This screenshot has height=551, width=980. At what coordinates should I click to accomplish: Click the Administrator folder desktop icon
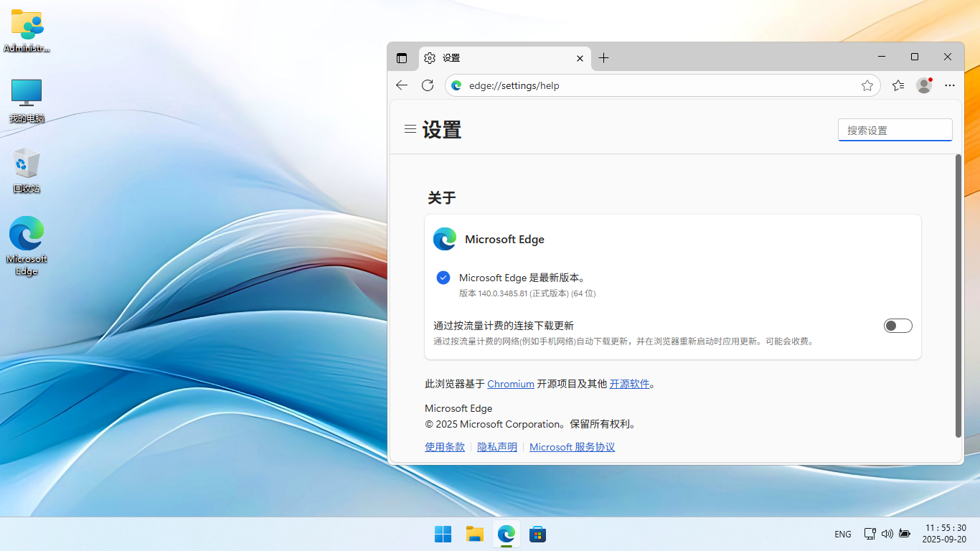pyautogui.click(x=27, y=31)
